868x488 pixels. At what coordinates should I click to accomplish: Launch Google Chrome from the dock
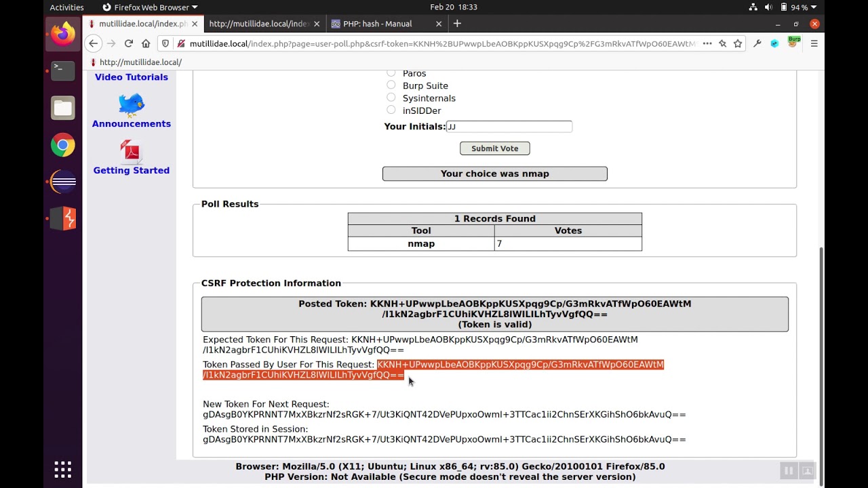(63, 145)
